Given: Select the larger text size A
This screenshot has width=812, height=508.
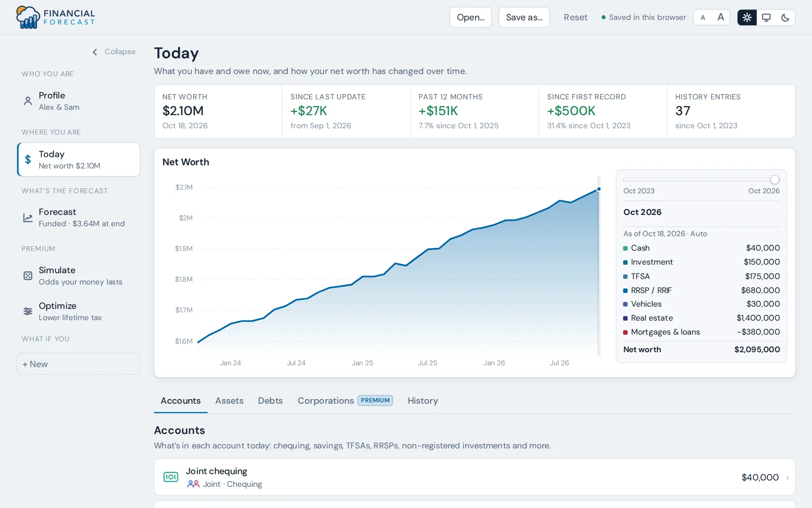Looking at the screenshot, I should 721,17.
